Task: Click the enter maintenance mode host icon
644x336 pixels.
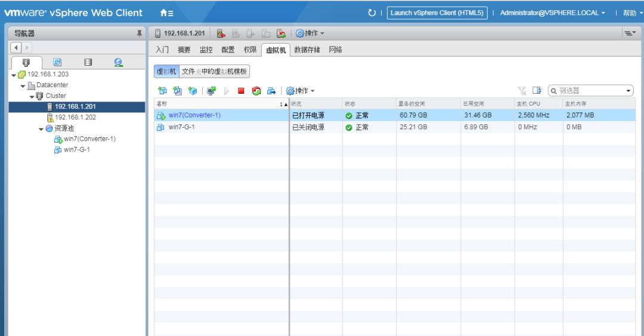Action: pos(221,33)
